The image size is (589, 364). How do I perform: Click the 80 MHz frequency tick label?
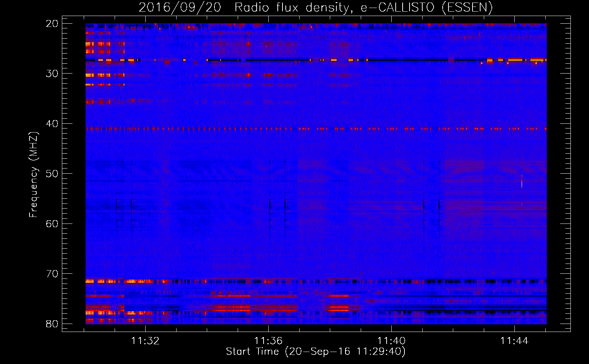tap(52, 324)
